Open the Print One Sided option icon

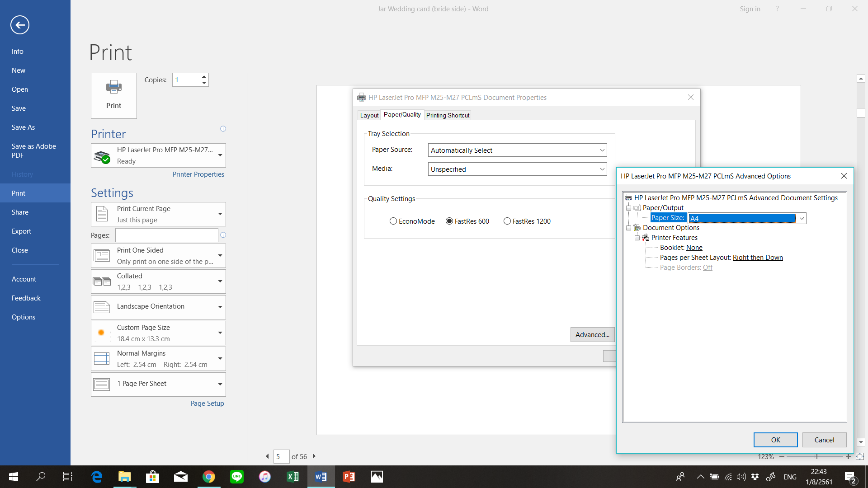pos(102,255)
